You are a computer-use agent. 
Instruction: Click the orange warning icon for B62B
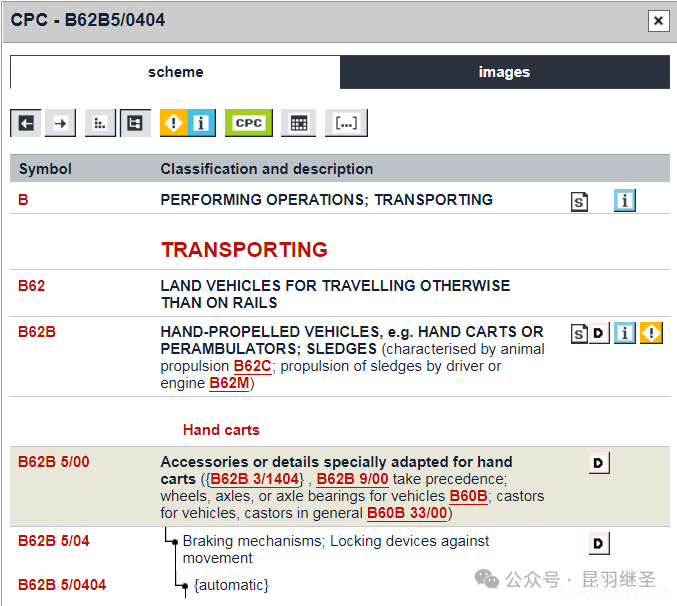click(651, 333)
